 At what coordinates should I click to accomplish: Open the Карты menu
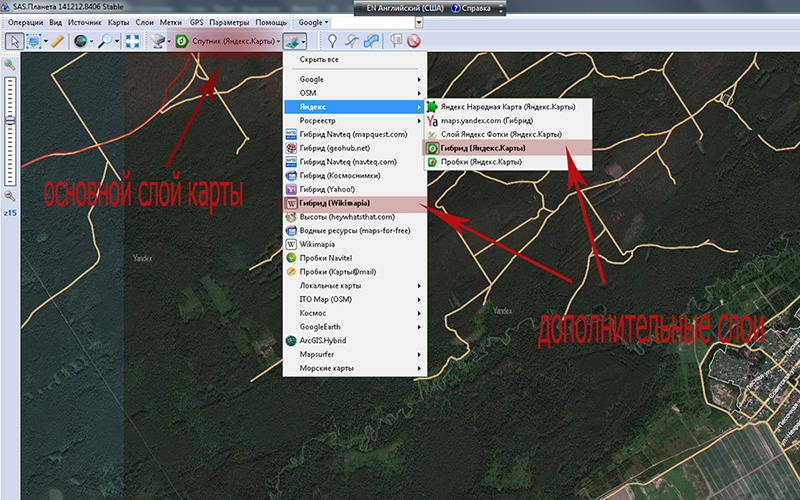[x=118, y=22]
